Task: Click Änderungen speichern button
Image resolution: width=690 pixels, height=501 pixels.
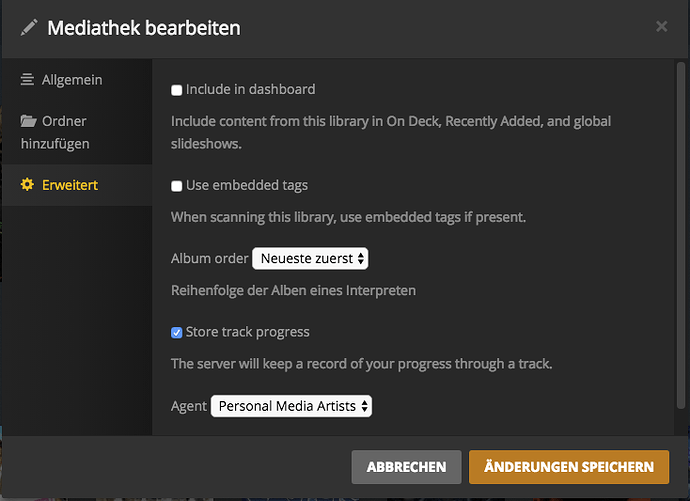Action: 569,467
